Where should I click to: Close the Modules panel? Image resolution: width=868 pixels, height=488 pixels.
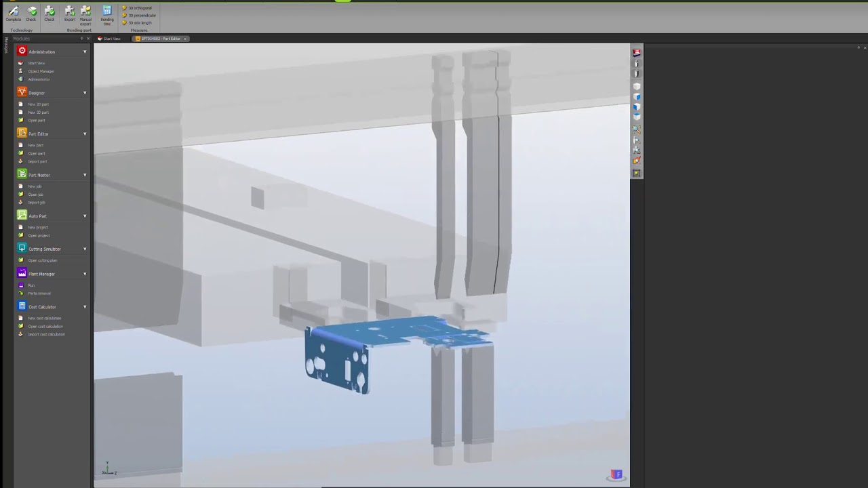[x=87, y=39]
